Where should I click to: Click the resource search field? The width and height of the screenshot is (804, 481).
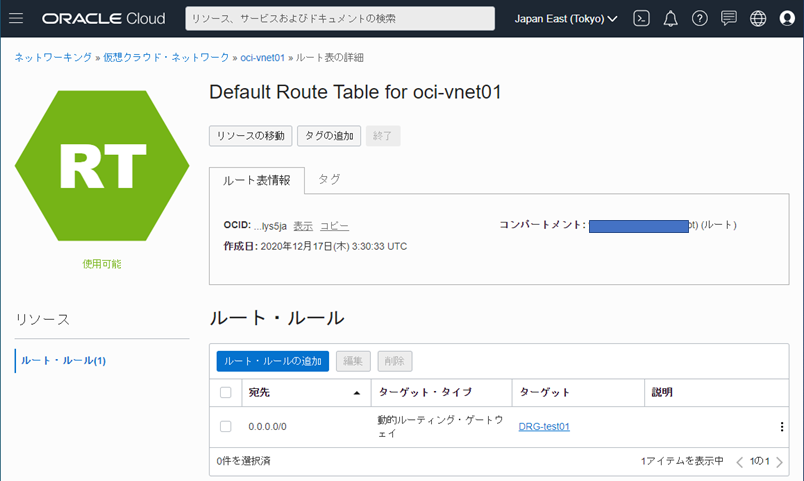click(340, 18)
